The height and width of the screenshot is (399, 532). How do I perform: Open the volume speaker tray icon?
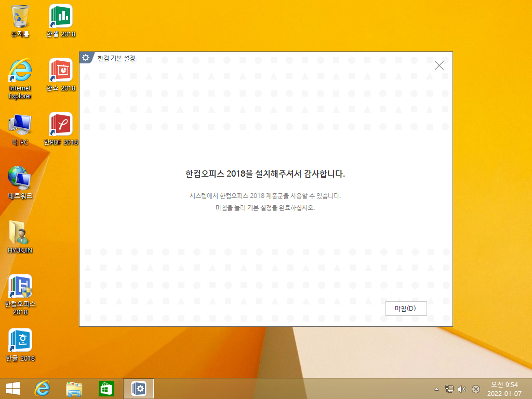pos(462,389)
